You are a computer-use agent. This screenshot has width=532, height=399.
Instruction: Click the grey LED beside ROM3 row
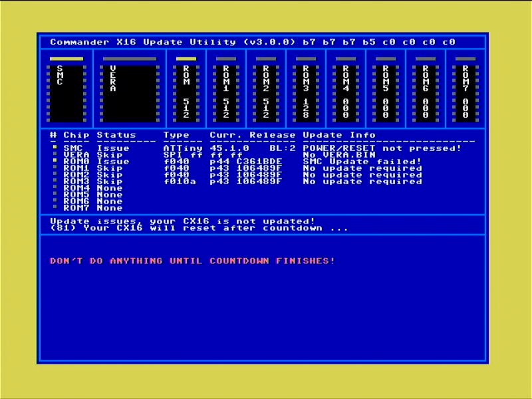(55, 180)
